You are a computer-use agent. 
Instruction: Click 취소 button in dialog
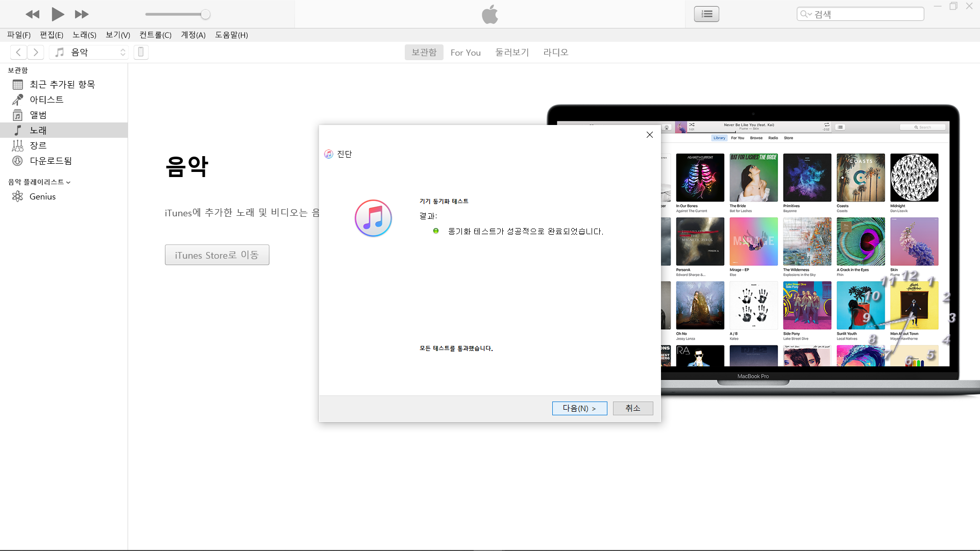click(x=633, y=408)
